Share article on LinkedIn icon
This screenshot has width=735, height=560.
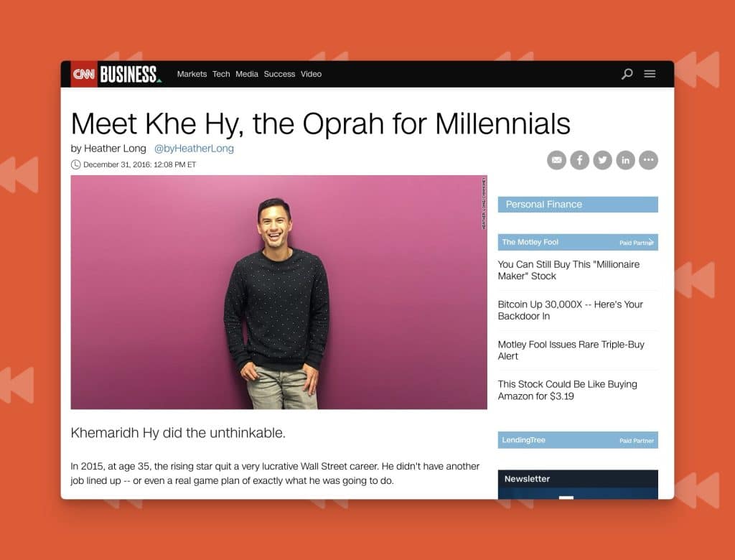pyautogui.click(x=625, y=160)
